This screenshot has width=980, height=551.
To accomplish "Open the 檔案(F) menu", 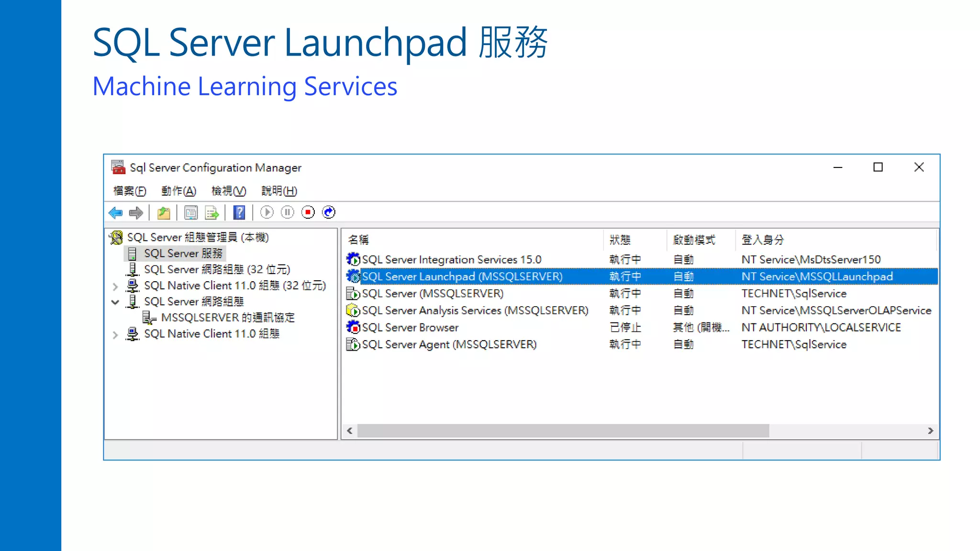I will (130, 191).
